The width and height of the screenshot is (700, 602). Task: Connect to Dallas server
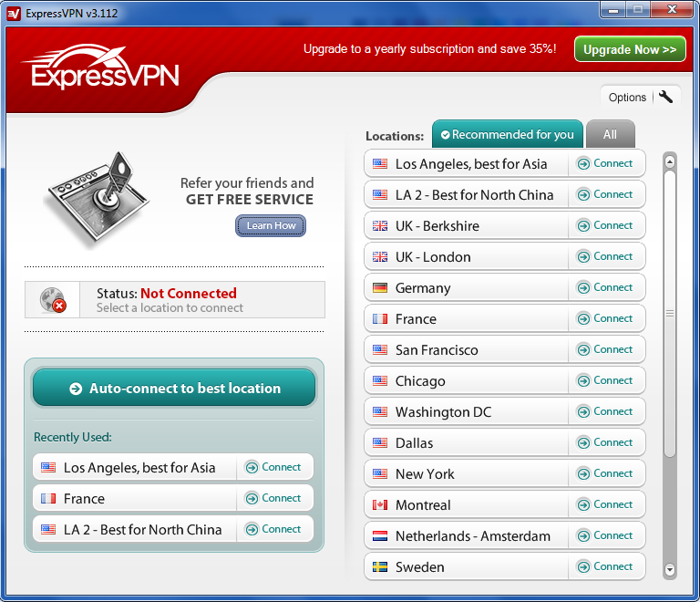click(605, 442)
